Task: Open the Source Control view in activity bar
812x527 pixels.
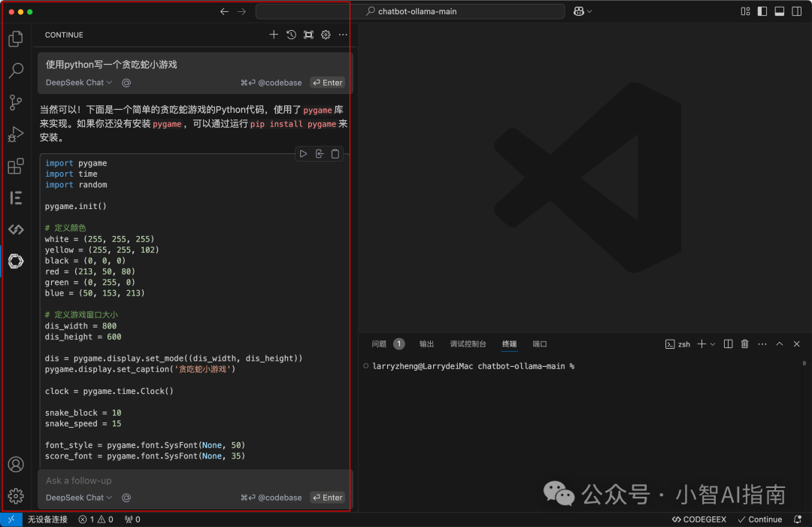Action: pos(16,103)
